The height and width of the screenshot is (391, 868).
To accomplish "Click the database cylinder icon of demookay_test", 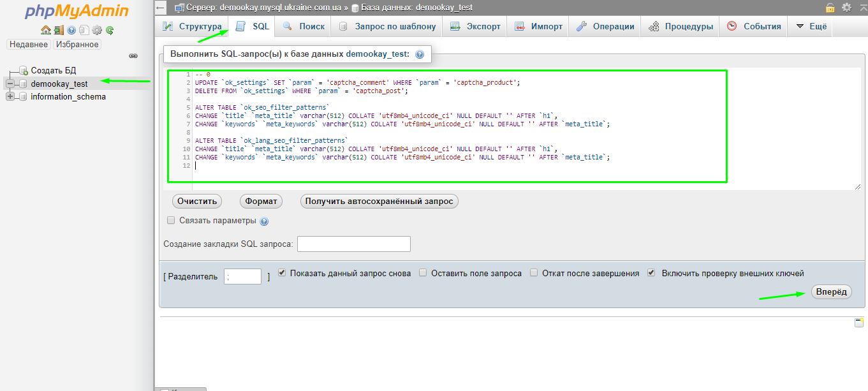I will [24, 84].
